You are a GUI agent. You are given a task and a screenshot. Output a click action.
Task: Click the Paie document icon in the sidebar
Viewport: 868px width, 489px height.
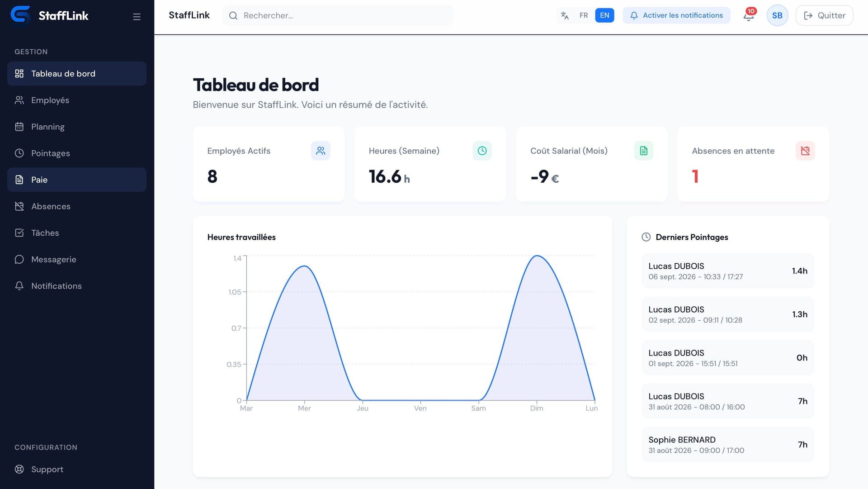pos(19,180)
